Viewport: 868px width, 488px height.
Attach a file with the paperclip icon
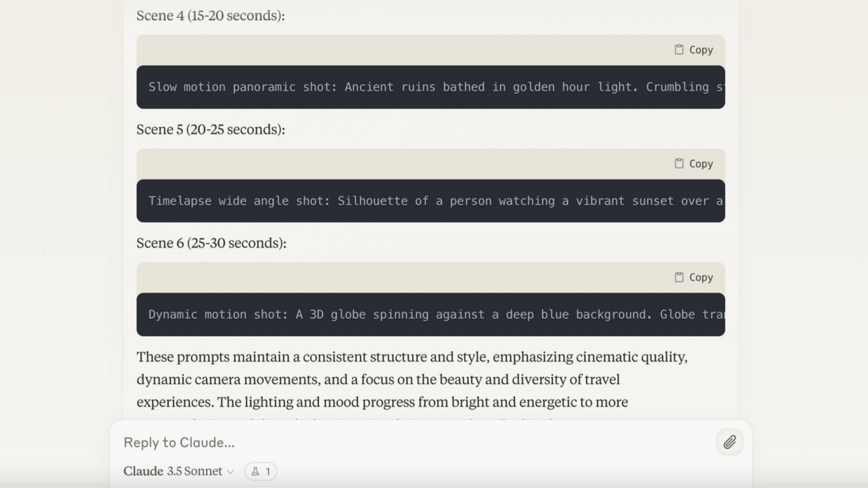tap(730, 442)
